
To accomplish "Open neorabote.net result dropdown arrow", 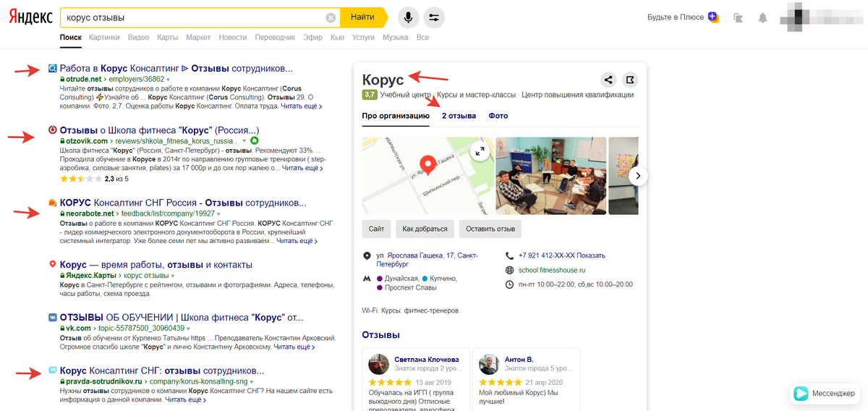I will (219, 213).
